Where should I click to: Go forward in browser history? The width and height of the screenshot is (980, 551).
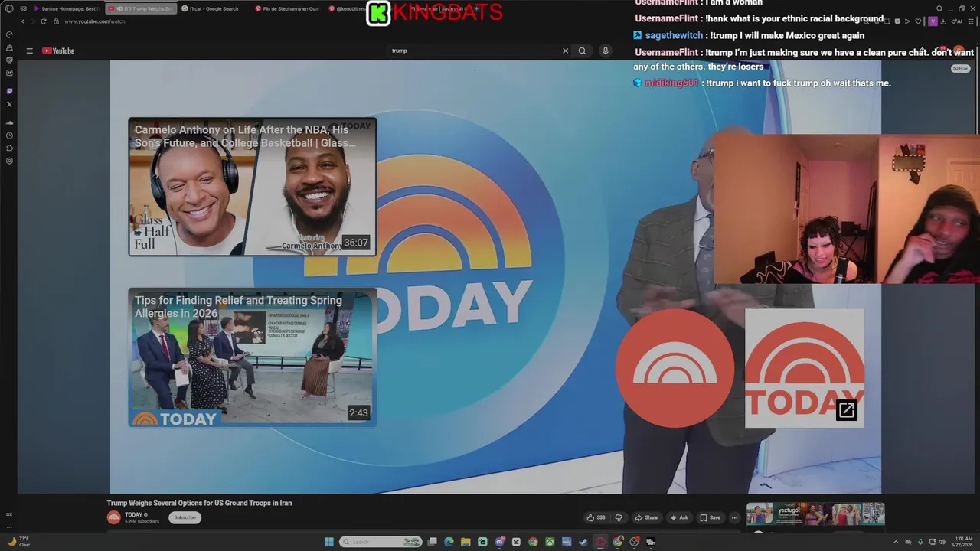point(33,21)
